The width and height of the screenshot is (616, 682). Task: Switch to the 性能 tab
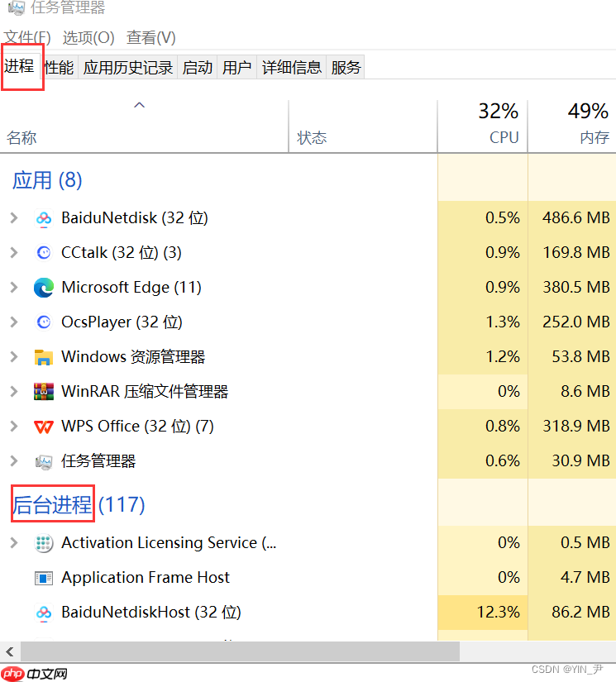59,68
